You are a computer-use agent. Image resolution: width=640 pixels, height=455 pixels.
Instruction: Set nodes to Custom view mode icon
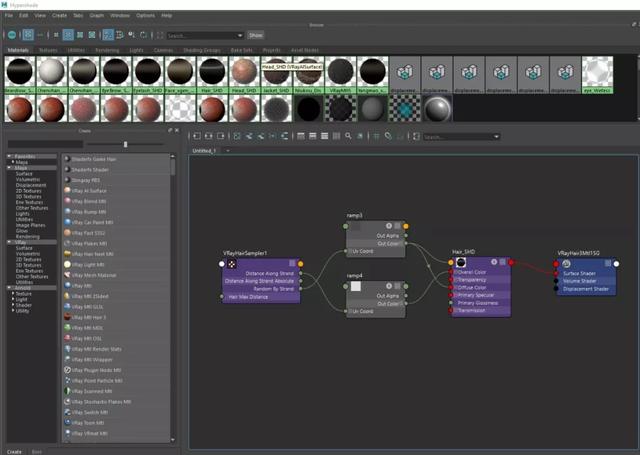336,136
